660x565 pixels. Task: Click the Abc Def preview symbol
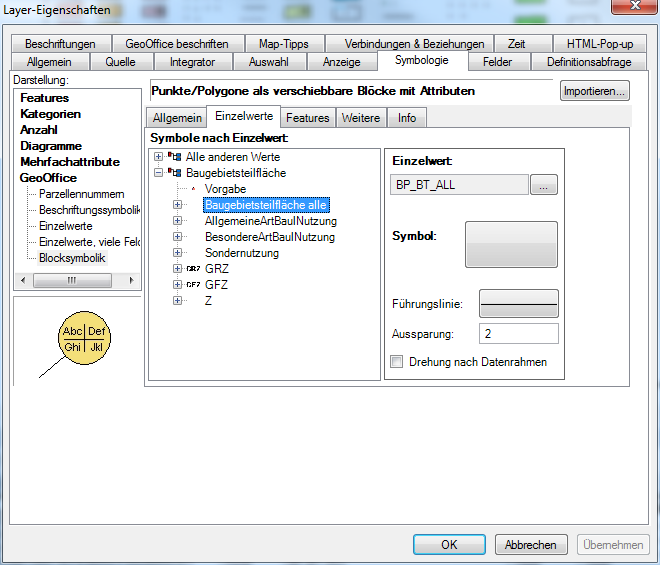tap(84, 339)
